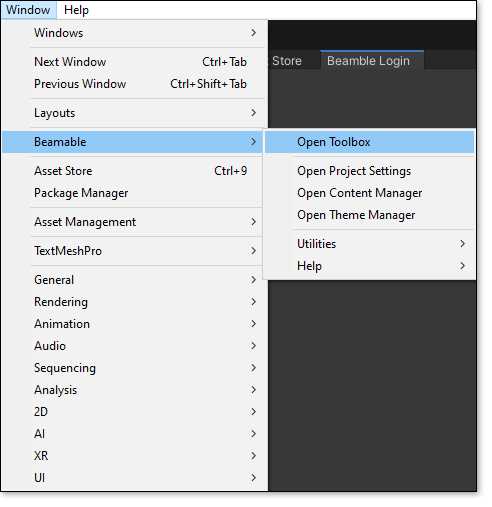Viewport: 492px width, 507px height.
Task: Select the Beamable menu entry
Action: (x=132, y=142)
